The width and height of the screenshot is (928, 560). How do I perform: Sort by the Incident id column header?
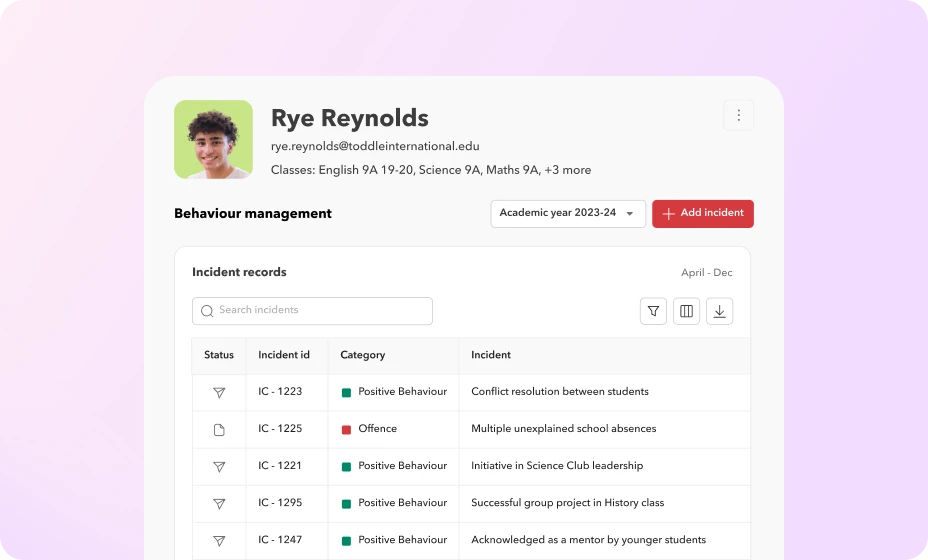(283, 355)
